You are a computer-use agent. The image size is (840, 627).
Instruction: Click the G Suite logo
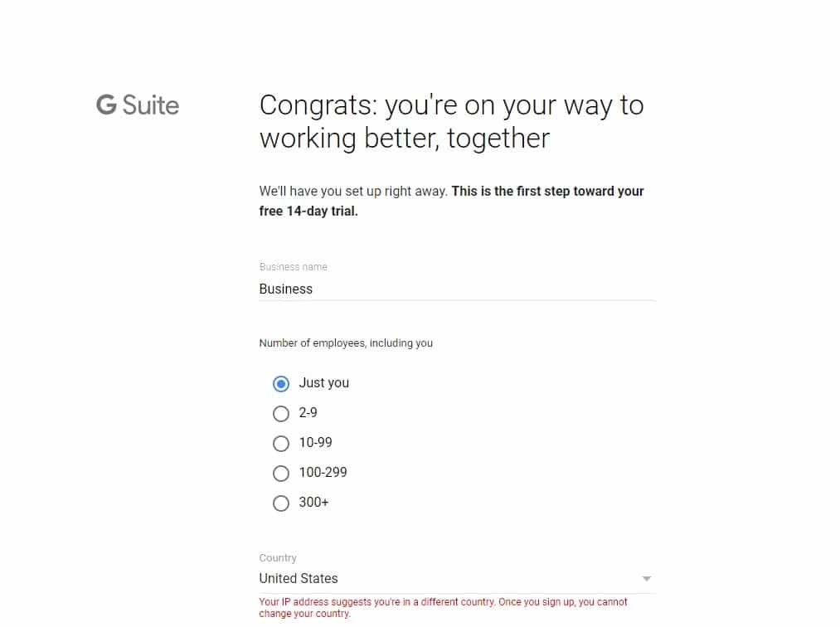(x=136, y=105)
